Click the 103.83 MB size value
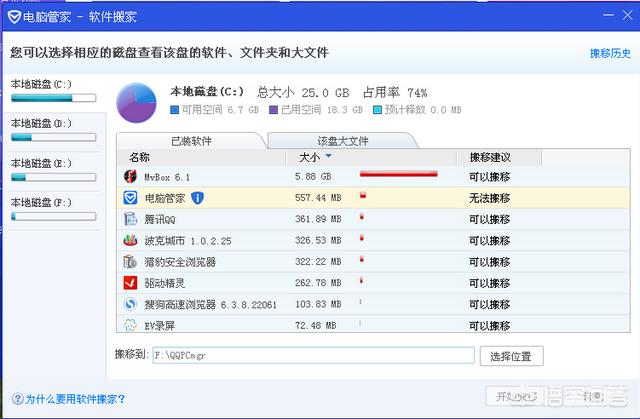This screenshot has height=419, width=640. (x=318, y=304)
